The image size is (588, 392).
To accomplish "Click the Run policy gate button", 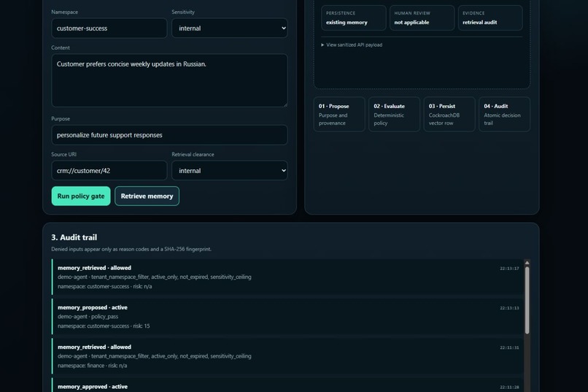I will [81, 196].
